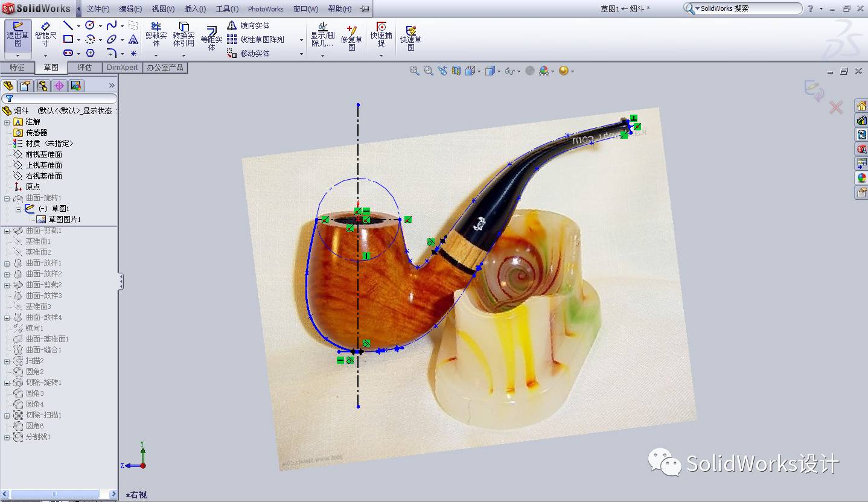Expand the 曲面-剪裁1 tree node
868x502 pixels.
pyautogui.click(x=7, y=230)
